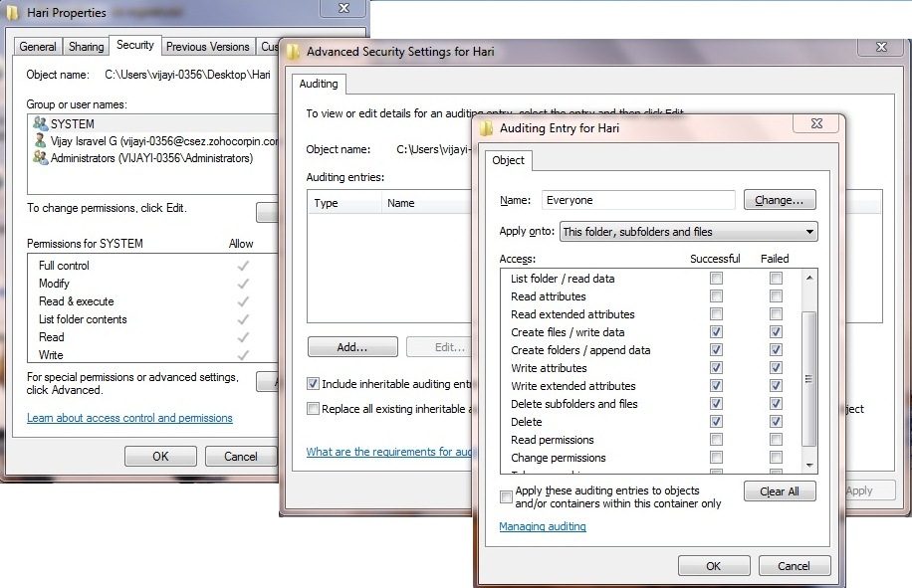This screenshot has height=588, width=912.
Task: Select Modify permission row
Action: point(151,284)
